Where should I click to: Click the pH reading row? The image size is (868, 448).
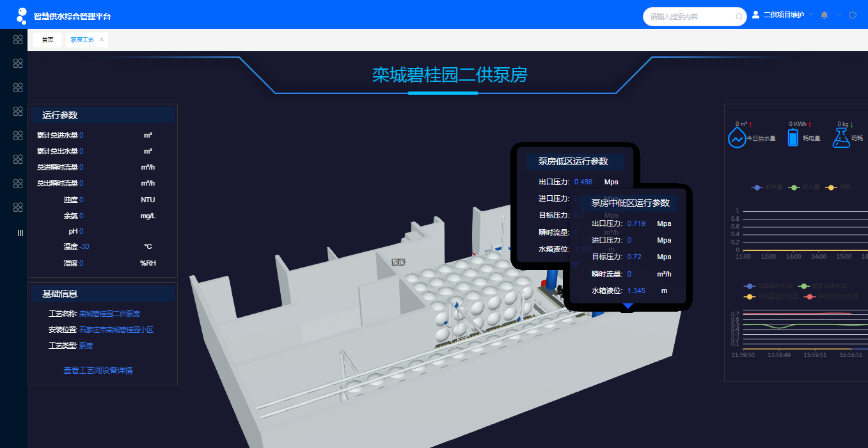(x=102, y=231)
